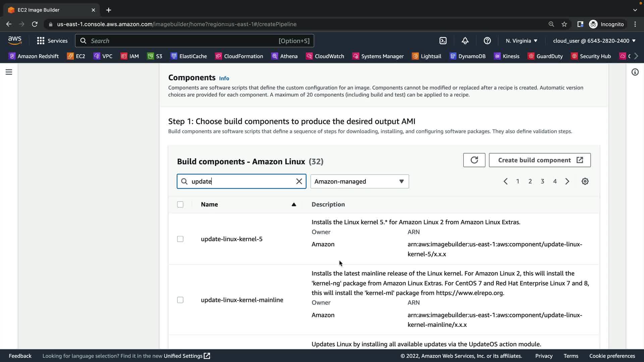Click the help question mark icon

[x=487, y=41]
